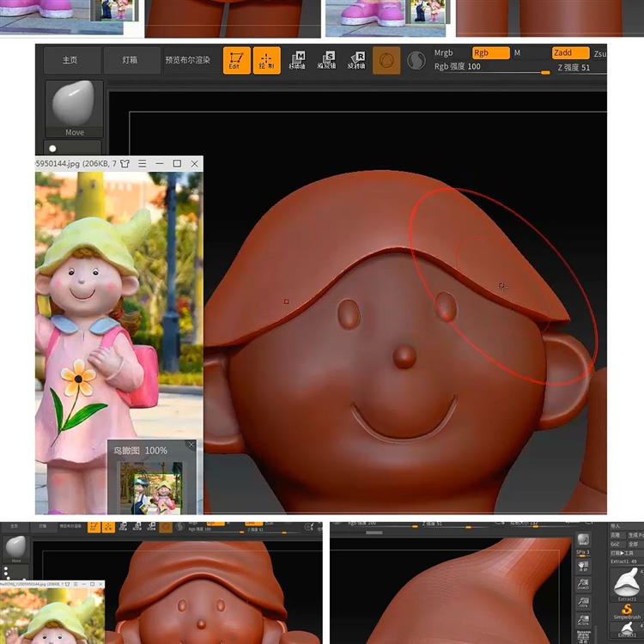The height and width of the screenshot is (644, 644).
Task: Open 灯箱 in bottom-left ZBrush window
Action: point(42,526)
